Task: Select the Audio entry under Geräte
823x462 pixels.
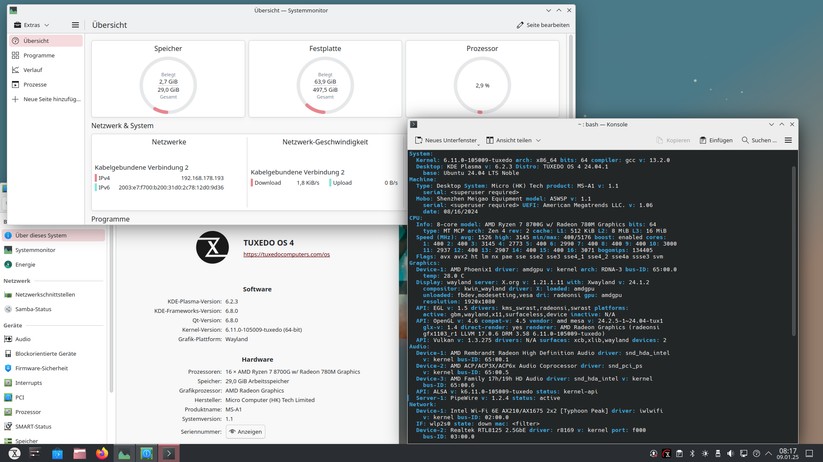Action: click(x=54, y=339)
